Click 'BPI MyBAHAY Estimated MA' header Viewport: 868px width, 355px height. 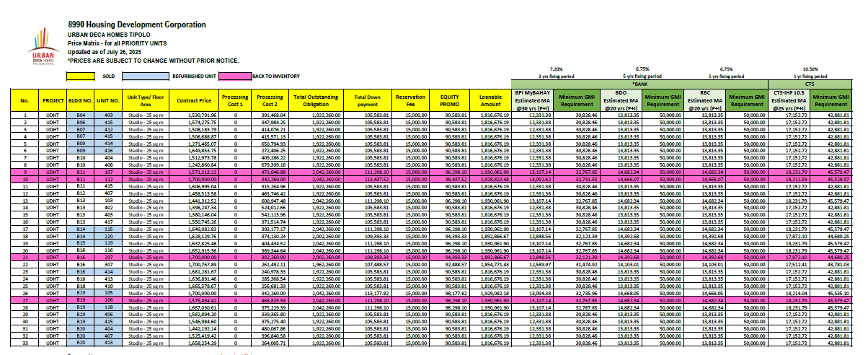pos(533,100)
